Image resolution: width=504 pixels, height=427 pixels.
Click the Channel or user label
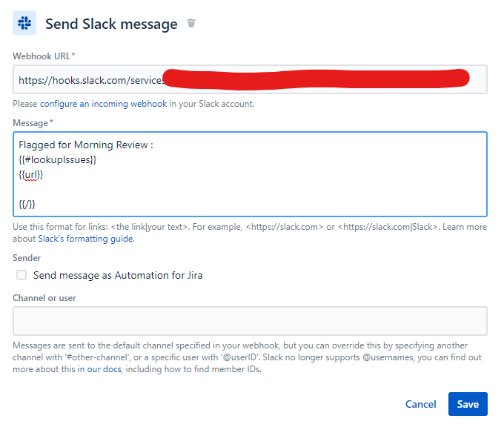44,298
